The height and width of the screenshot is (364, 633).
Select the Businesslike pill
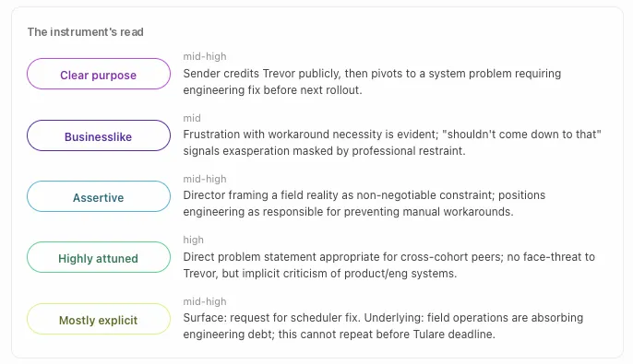99,135
